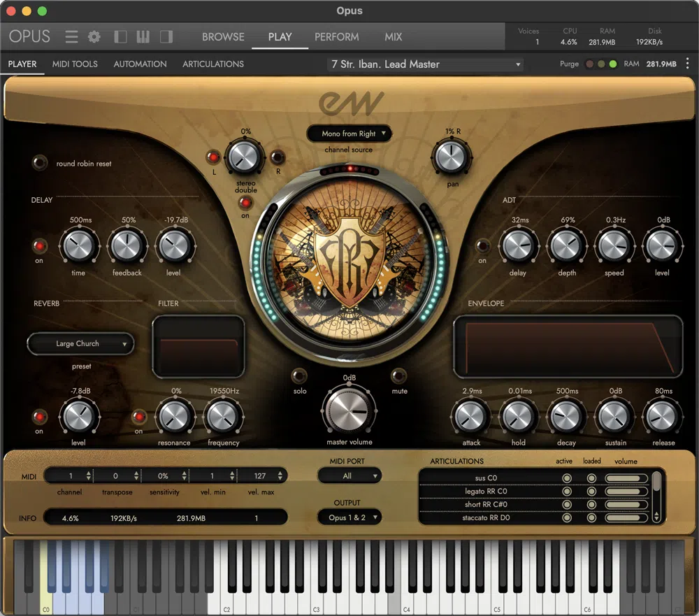The image size is (699, 616).
Task: Open the instrument options three-dot menu
Action: (x=687, y=64)
